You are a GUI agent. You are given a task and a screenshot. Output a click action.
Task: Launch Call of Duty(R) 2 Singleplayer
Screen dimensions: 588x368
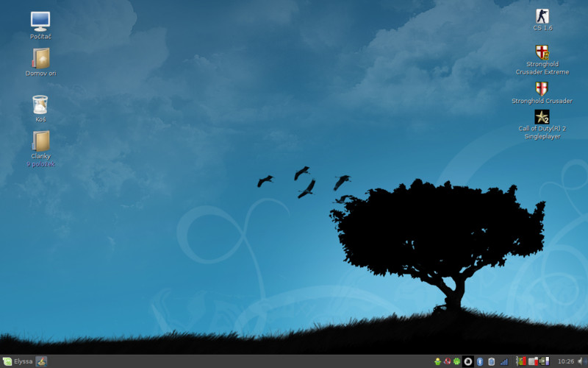pyautogui.click(x=542, y=124)
